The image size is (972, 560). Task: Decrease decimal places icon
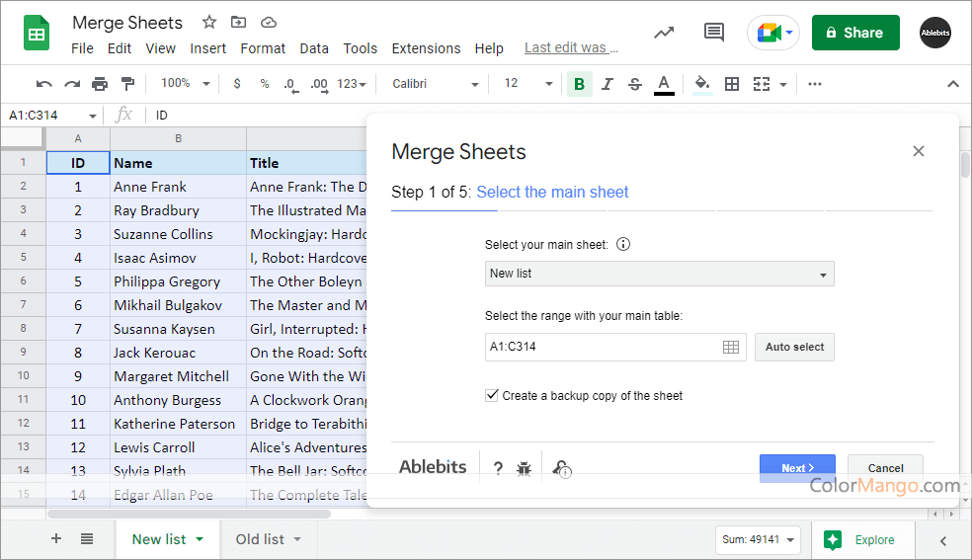pos(290,85)
